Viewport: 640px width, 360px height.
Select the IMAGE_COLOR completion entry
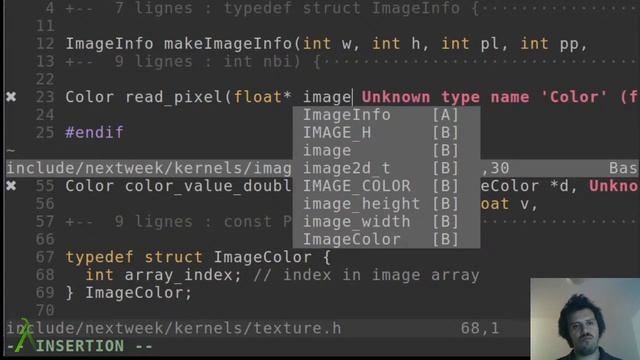pos(386,186)
